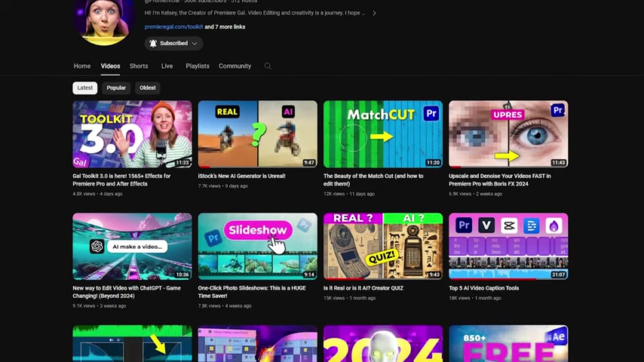Open the 850+ FREE After Effects thumbnail
The image size is (644, 362).
coord(508,343)
